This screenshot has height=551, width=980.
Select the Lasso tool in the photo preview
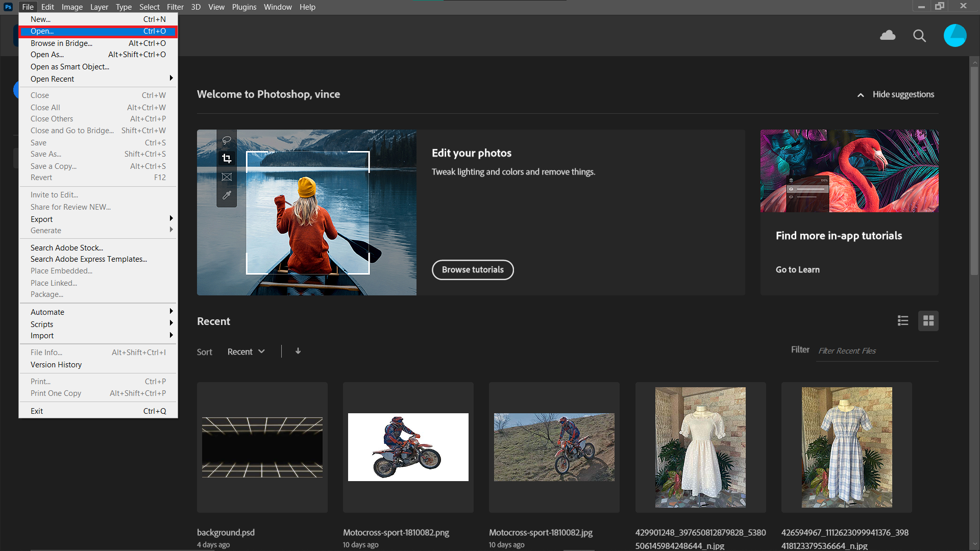point(227,140)
